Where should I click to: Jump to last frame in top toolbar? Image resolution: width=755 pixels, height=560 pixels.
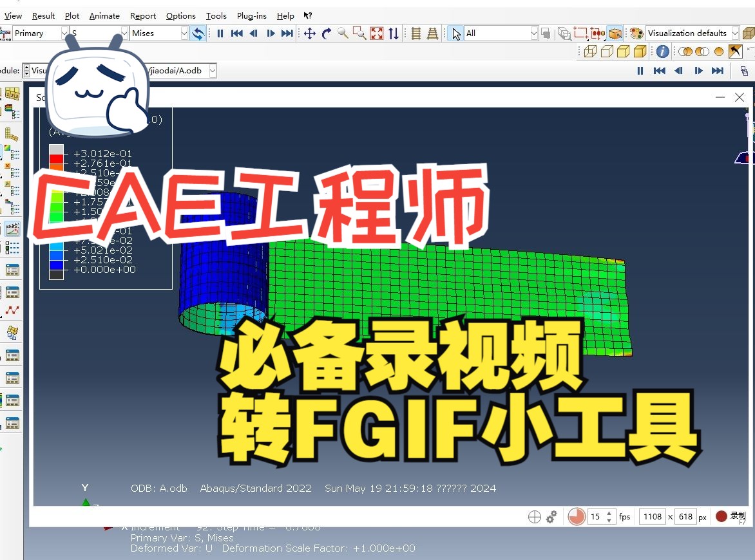click(287, 33)
